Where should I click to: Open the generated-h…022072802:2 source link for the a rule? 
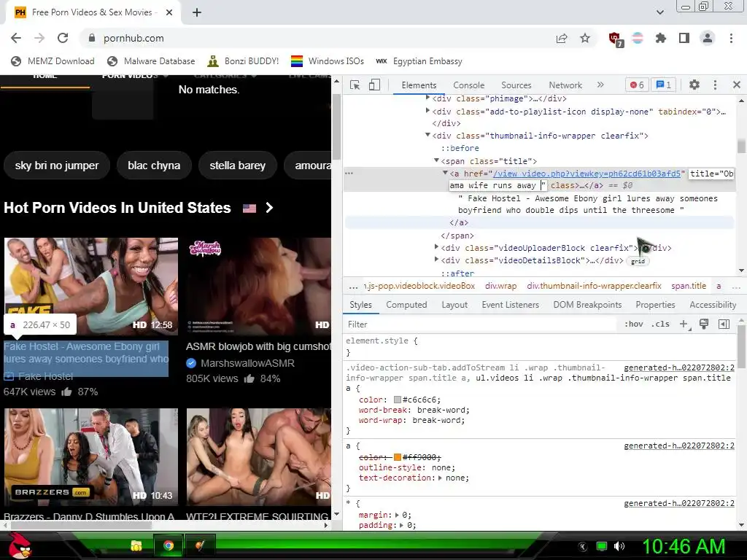point(679,446)
